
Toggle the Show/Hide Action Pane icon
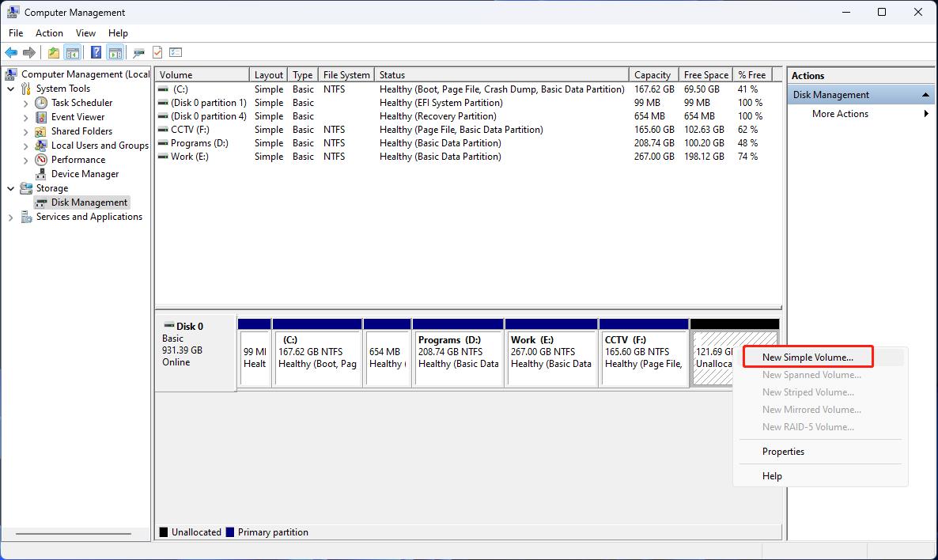pos(115,52)
